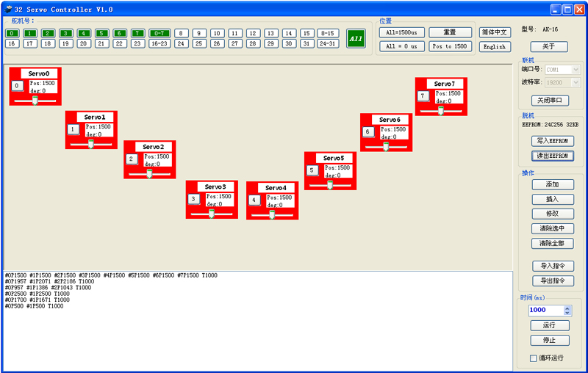The image size is (588, 373).
Task: Toggle servo channel 3 green button
Action: click(65, 33)
